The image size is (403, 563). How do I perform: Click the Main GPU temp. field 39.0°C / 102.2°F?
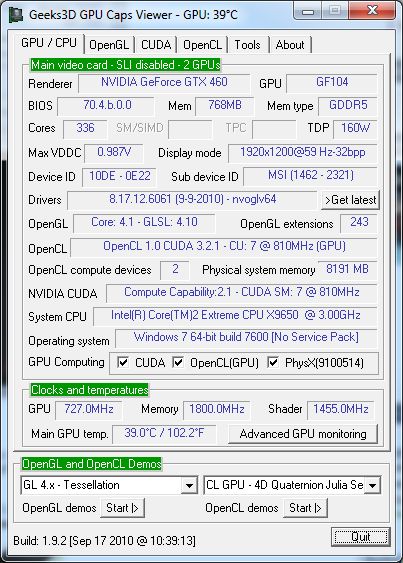(x=164, y=434)
